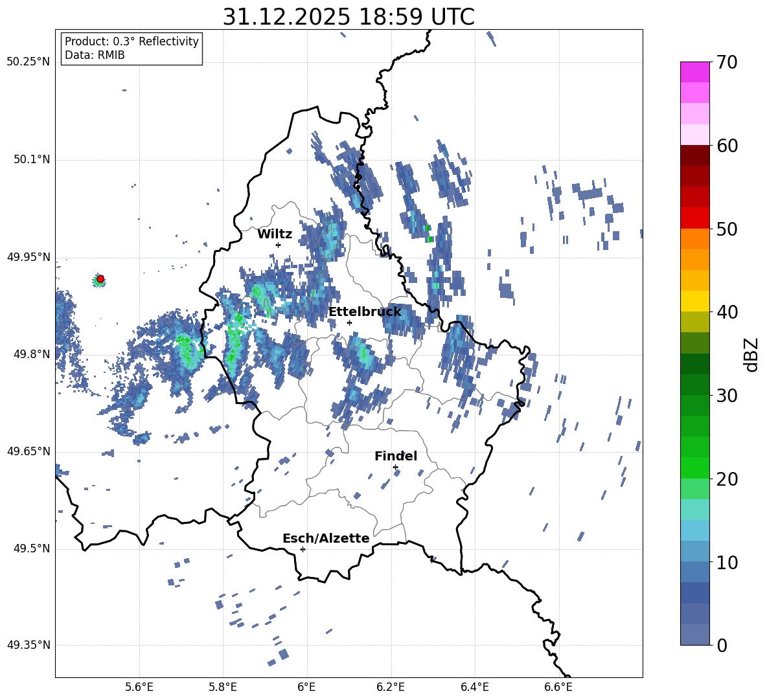Click the 10 label on the colorbar
The height and width of the screenshot is (700, 767).
pyautogui.click(x=727, y=562)
